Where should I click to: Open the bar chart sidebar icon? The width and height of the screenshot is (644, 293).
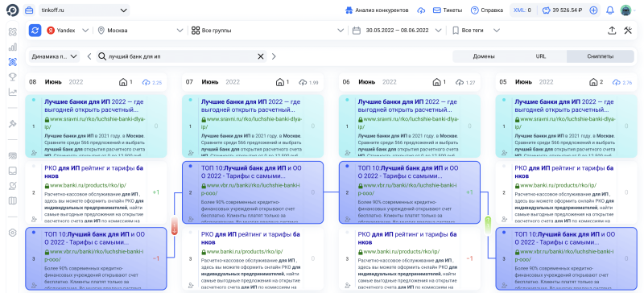pyautogui.click(x=13, y=47)
